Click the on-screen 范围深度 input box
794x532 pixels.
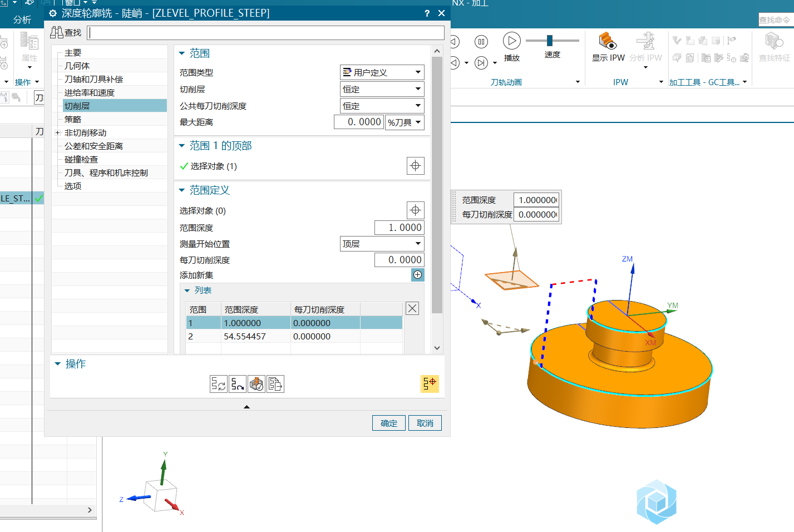click(536, 200)
